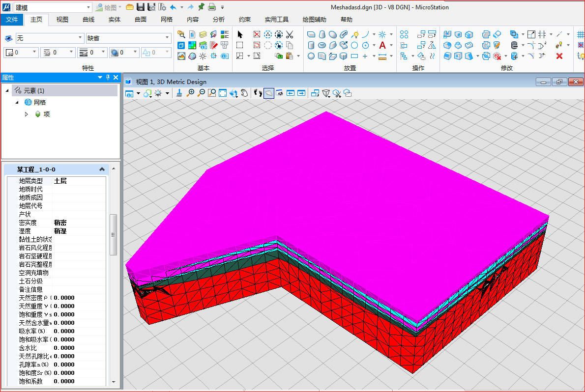Screen dimensions: 585x392
Task: Click the Undo arrow in quick access bar
Action: 173,7
